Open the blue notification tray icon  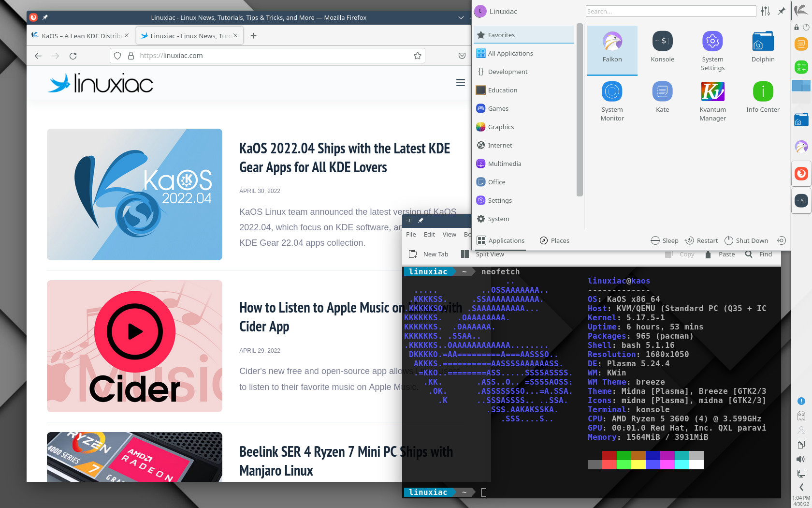click(x=801, y=401)
